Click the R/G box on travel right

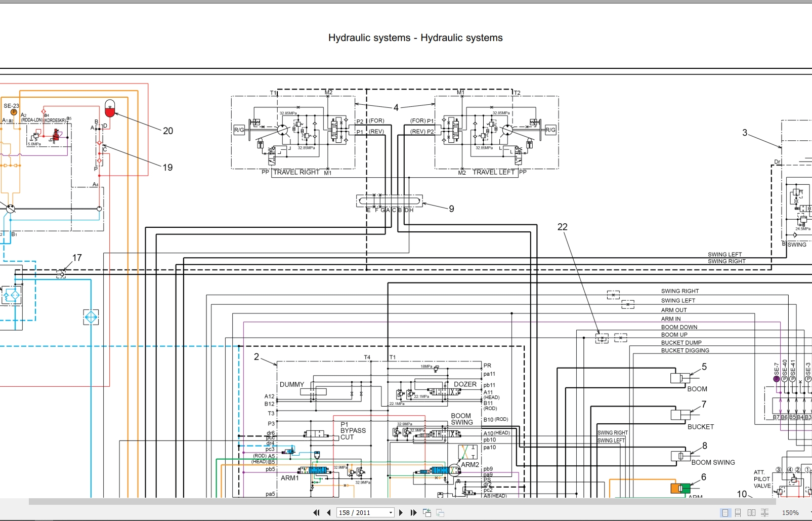point(239,130)
